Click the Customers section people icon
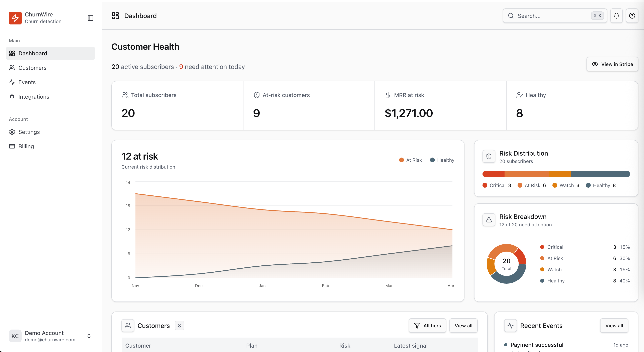The image size is (644, 352). click(x=128, y=326)
